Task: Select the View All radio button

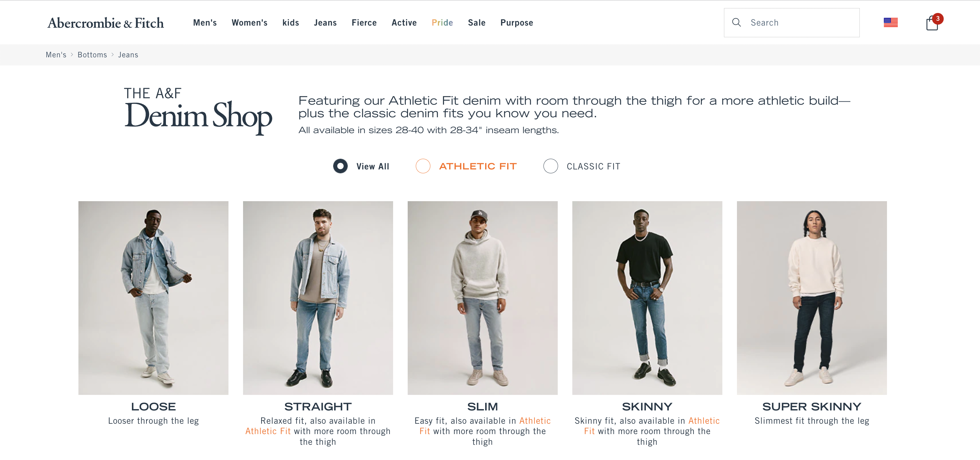Action: click(340, 166)
